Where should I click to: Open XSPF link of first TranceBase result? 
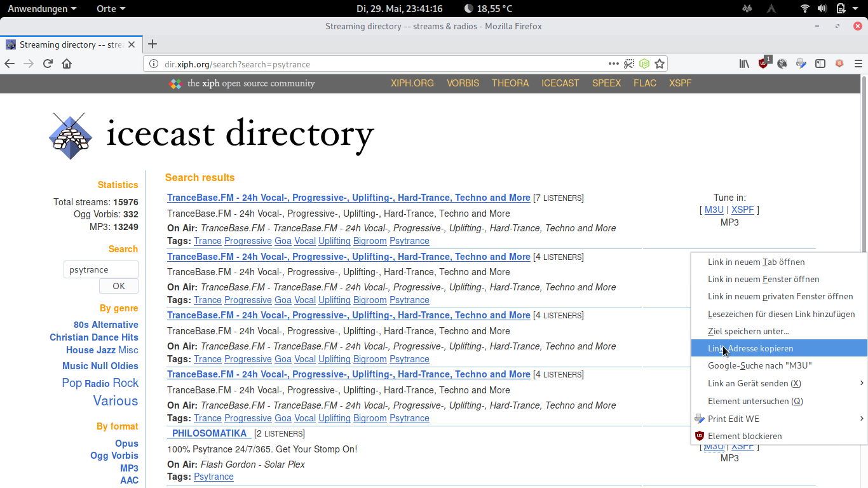[743, 210]
